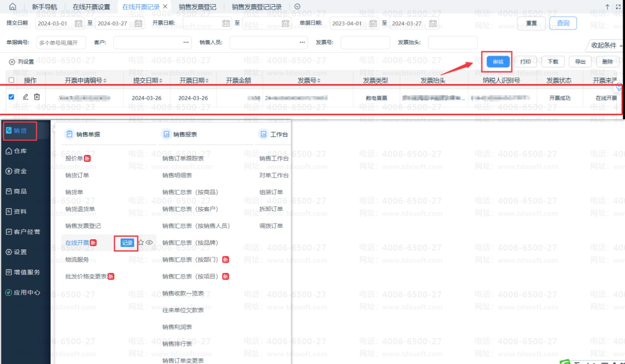Viewport: 625px width, 364px height.
Task: Click the trash delete icon in row
Action: [37, 97]
